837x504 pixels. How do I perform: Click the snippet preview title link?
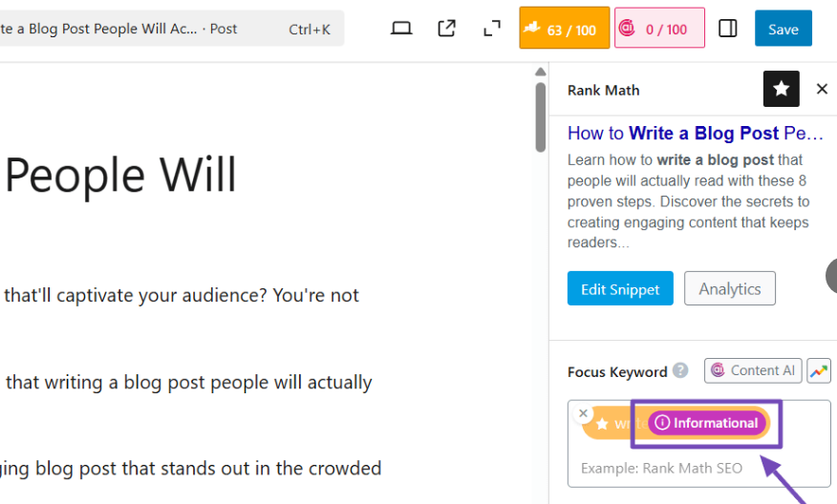pos(695,134)
